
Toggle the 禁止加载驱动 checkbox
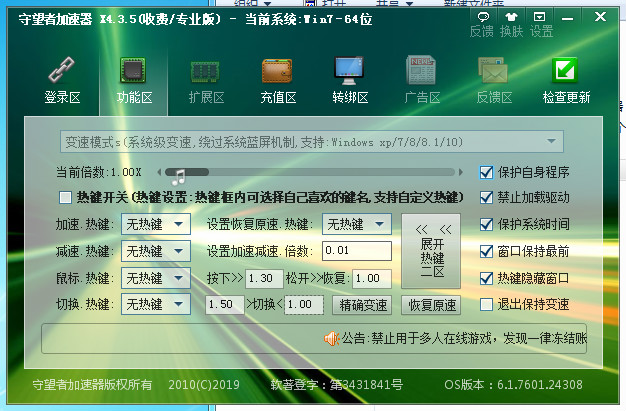click(x=486, y=197)
